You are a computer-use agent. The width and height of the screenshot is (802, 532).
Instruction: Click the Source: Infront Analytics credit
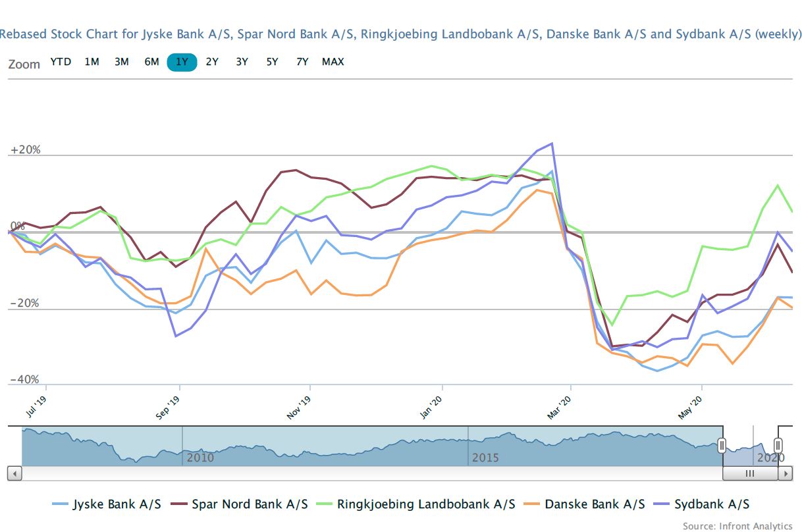click(x=737, y=525)
